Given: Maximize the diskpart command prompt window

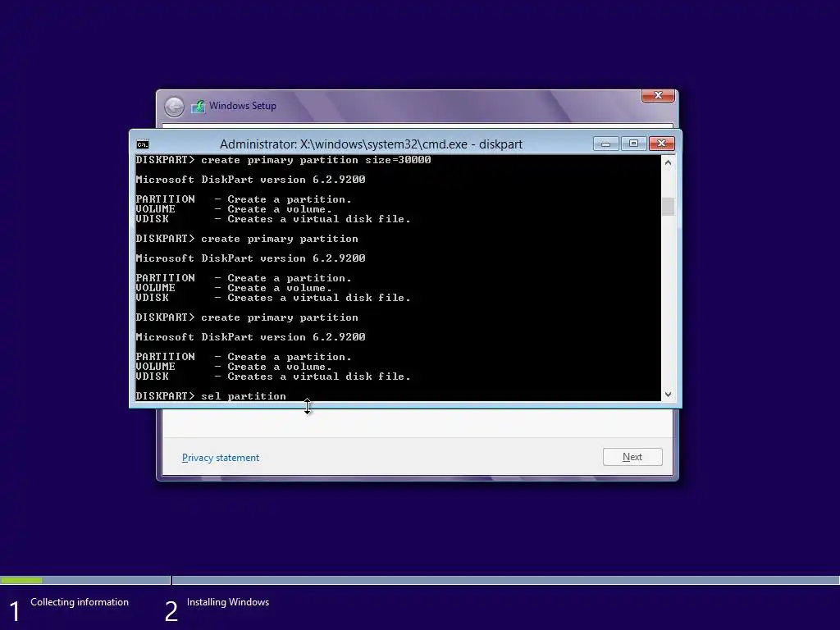Looking at the screenshot, I should [633, 144].
